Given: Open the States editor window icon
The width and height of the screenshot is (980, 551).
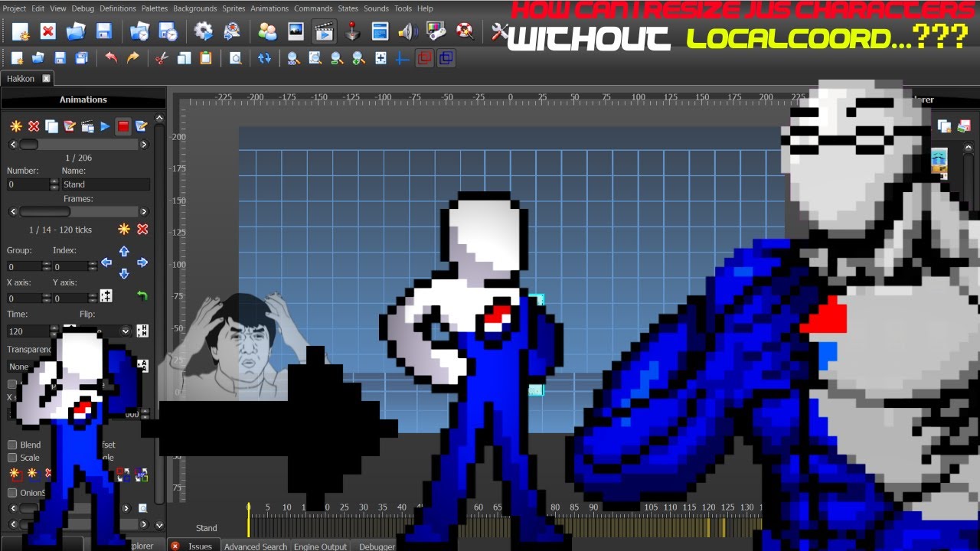Looking at the screenshot, I should (380, 31).
